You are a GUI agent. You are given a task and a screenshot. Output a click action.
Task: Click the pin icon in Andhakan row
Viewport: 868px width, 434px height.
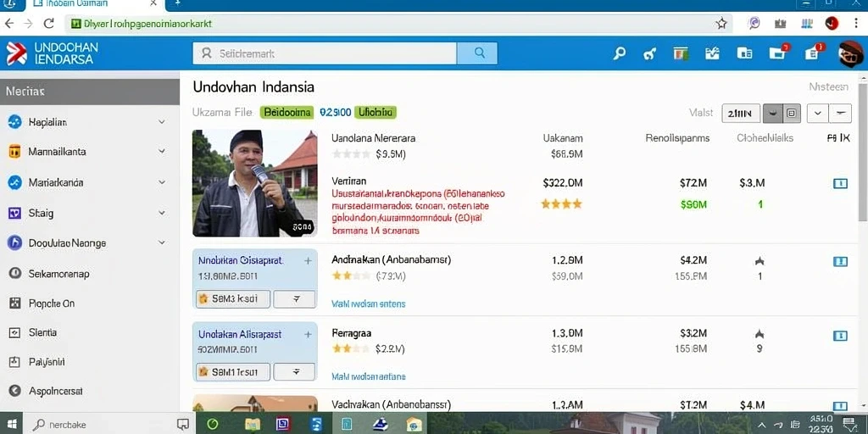click(760, 261)
